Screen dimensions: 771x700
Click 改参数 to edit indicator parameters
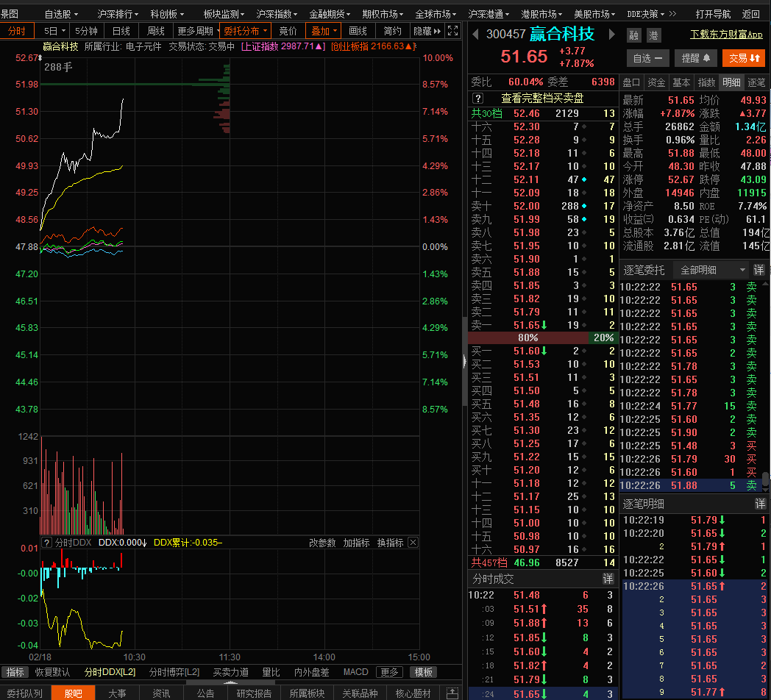click(x=322, y=543)
